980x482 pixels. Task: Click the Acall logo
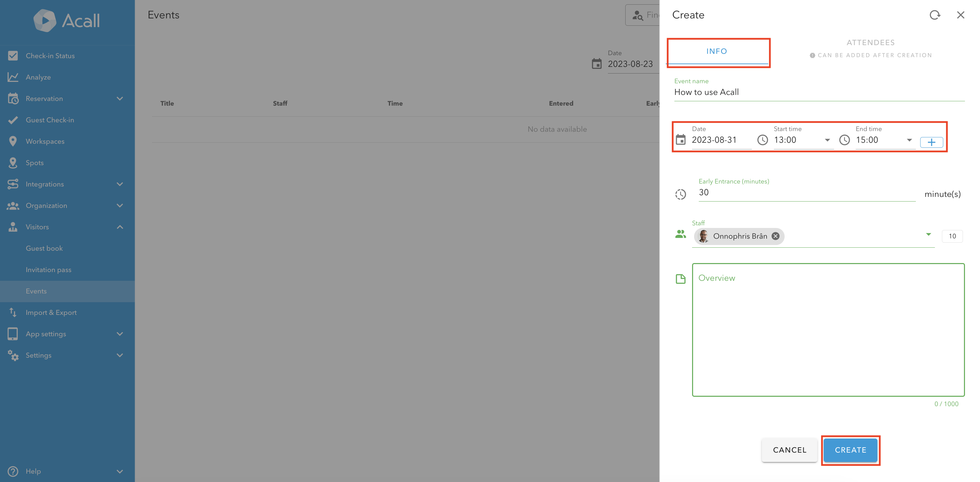point(66,21)
